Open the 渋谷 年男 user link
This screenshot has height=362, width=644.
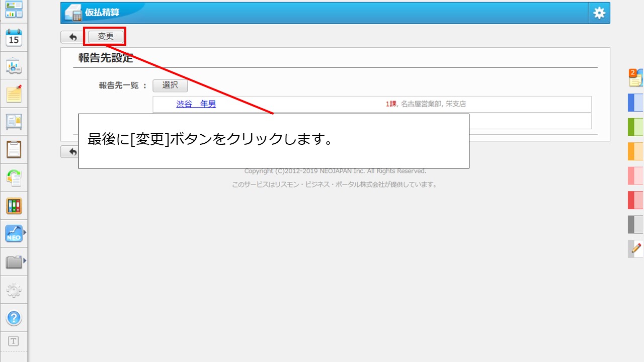pos(196,104)
